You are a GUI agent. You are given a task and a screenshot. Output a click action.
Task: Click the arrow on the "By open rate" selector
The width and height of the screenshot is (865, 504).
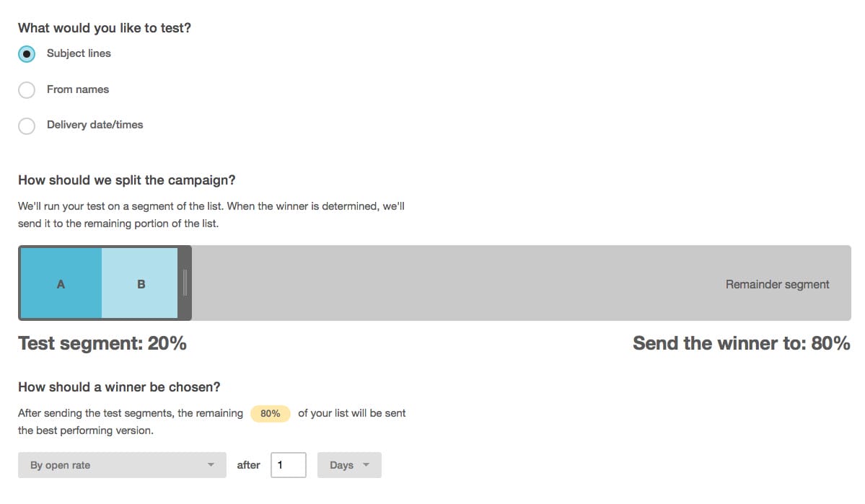coord(211,464)
